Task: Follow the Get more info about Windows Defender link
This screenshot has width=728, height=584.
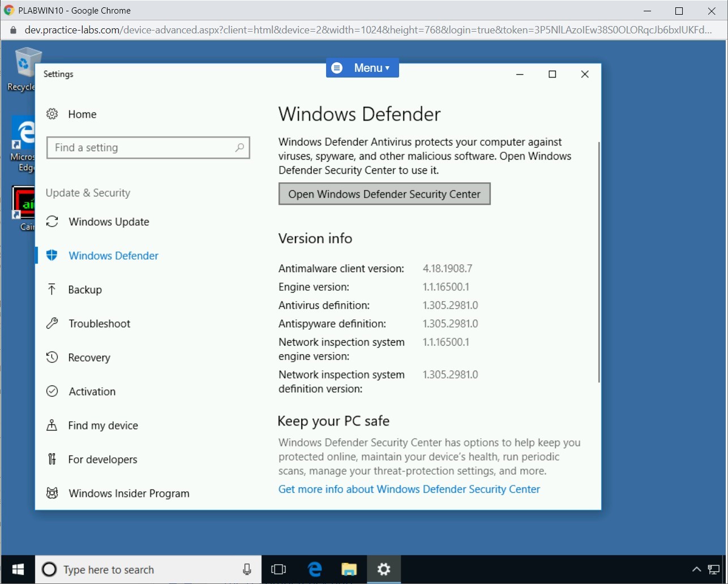Action: coord(409,489)
